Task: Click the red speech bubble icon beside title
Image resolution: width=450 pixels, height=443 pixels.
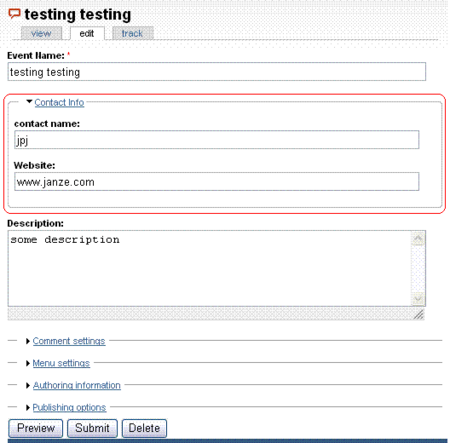Action: click(x=14, y=14)
